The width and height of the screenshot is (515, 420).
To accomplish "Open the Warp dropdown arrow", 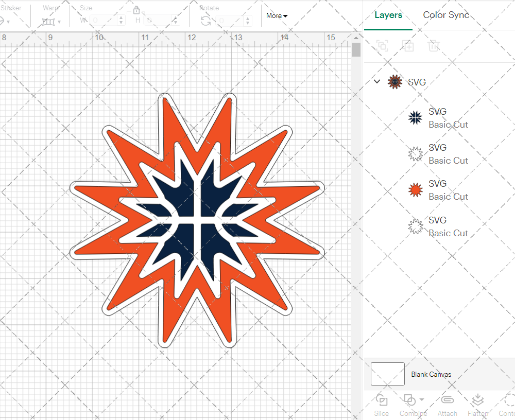I will point(59,22).
